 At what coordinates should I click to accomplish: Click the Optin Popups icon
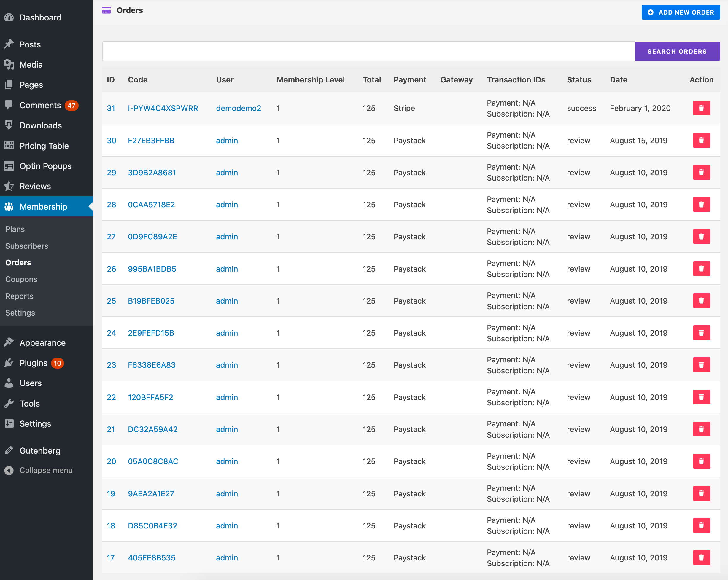[9, 166]
